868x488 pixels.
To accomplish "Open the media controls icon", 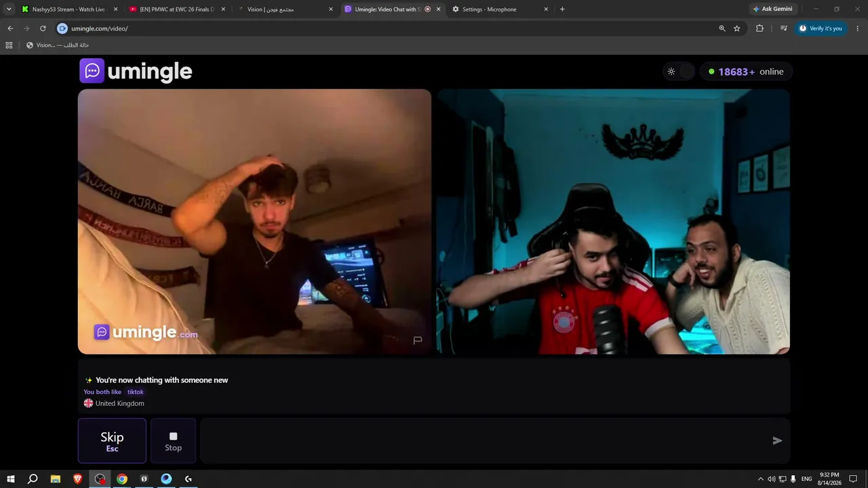I will point(783,28).
